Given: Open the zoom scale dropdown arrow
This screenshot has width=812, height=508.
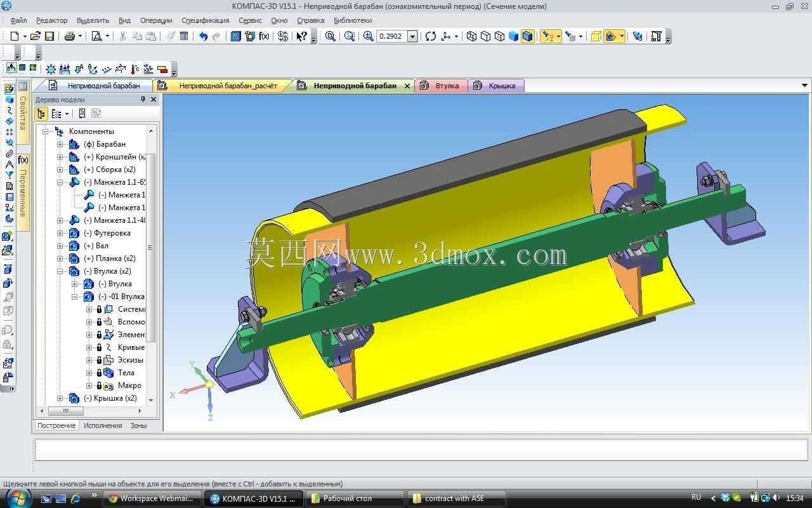Looking at the screenshot, I should (x=412, y=36).
